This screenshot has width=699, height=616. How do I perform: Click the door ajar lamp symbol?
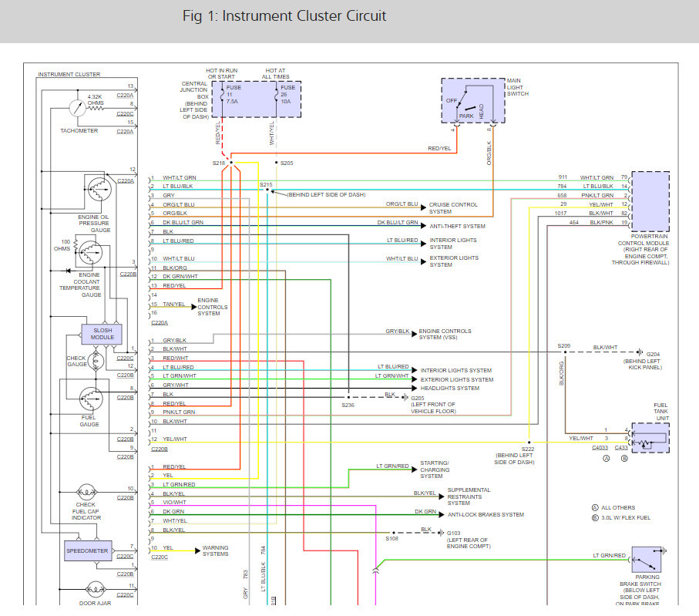(95, 590)
